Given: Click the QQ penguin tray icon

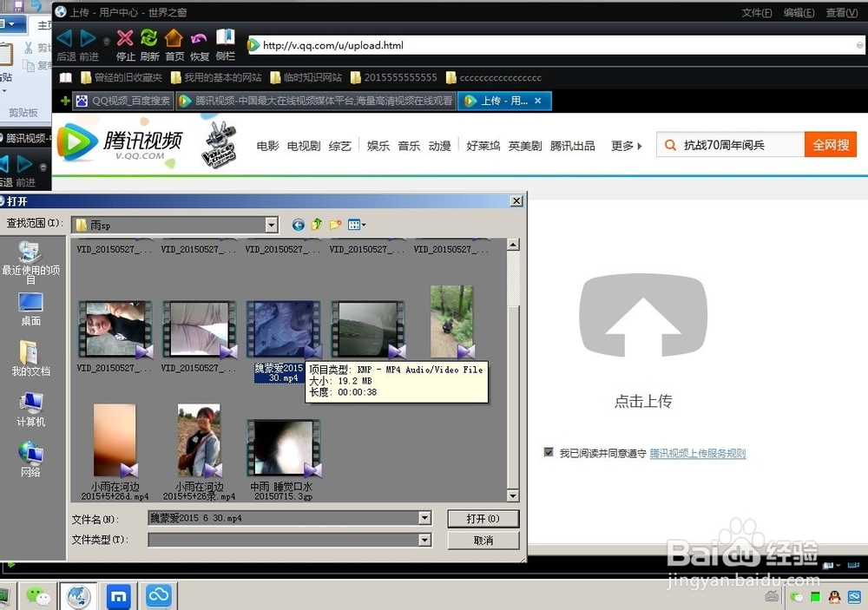Looking at the screenshot, I should (x=834, y=597).
